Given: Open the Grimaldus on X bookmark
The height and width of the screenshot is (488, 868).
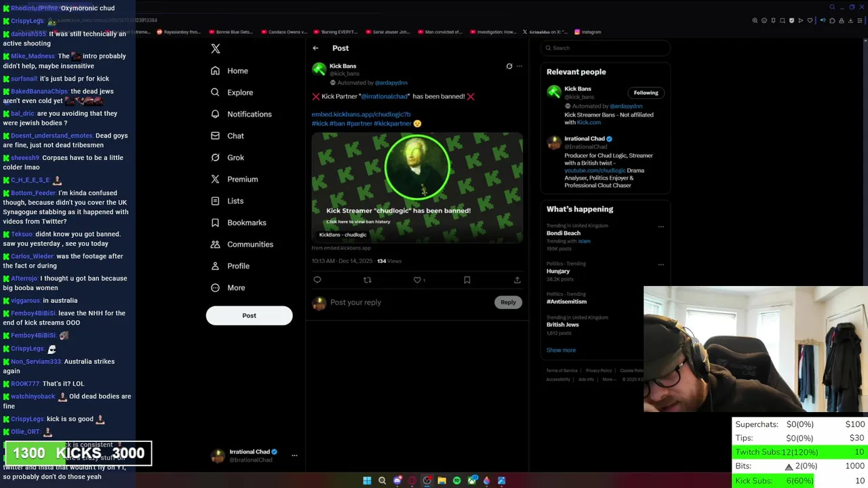Looking at the screenshot, I should [545, 32].
